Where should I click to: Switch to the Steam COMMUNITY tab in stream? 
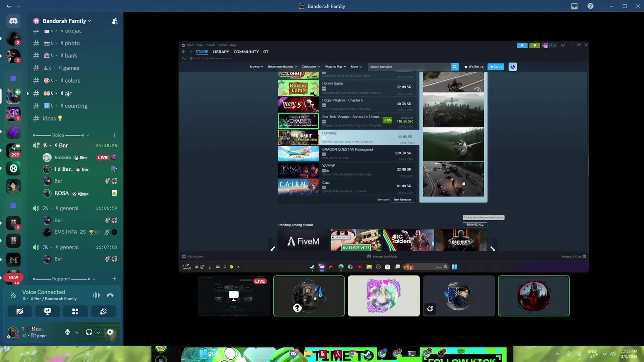pos(246,52)
